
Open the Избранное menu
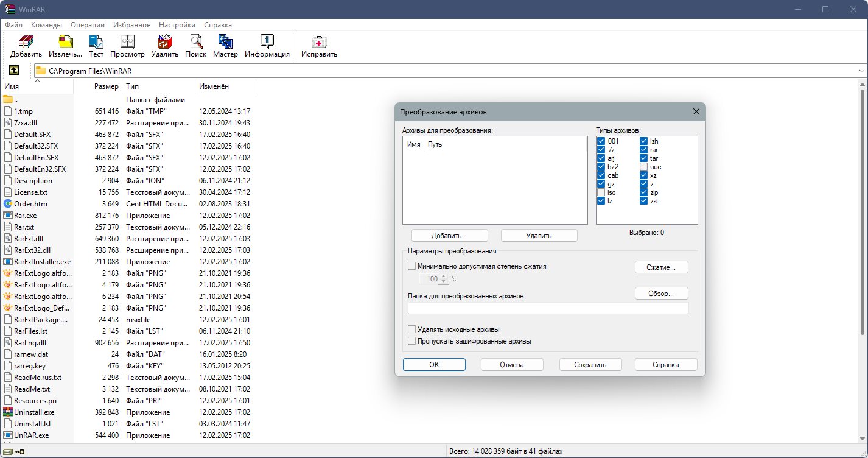point(131,25)
